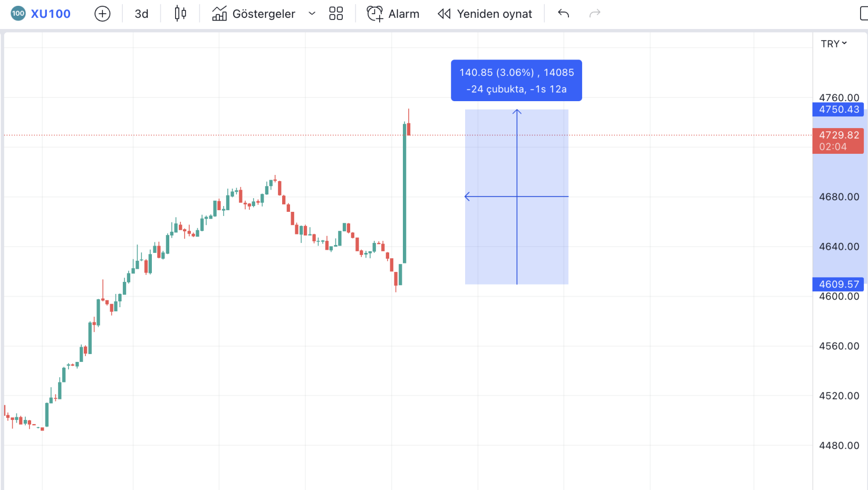This screenshot has width=868, height=490.
Task: Click the Göstergeler text label
Action: tap(264, 14)
